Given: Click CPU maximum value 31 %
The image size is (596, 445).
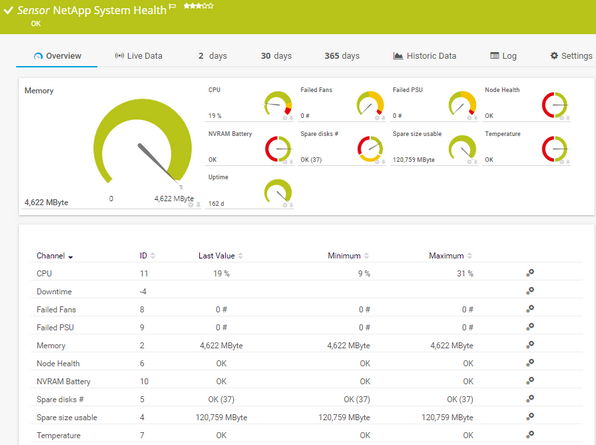Looking at the screenshot, I should pyautogui.click(x=465, y=274).
